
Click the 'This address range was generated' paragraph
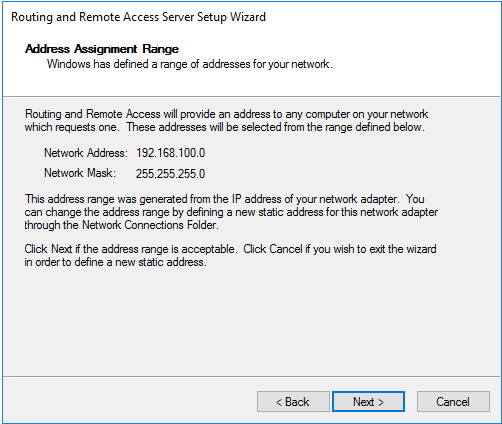231,212
